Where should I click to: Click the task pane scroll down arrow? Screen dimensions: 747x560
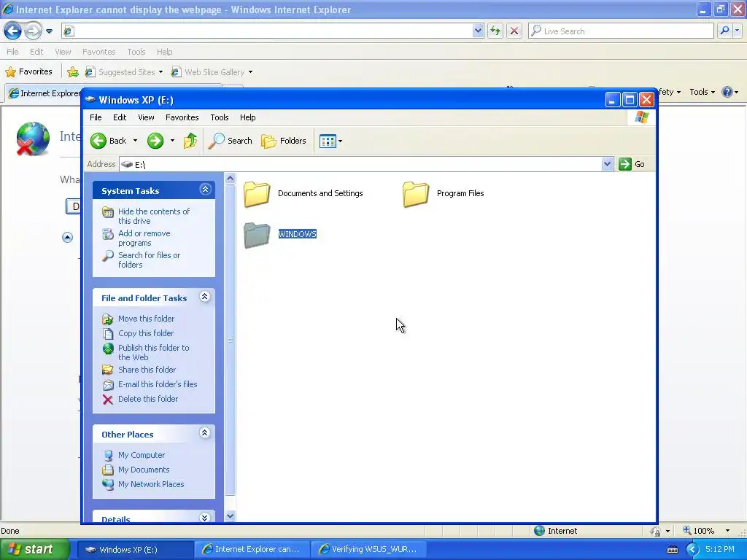coord(230,516)
